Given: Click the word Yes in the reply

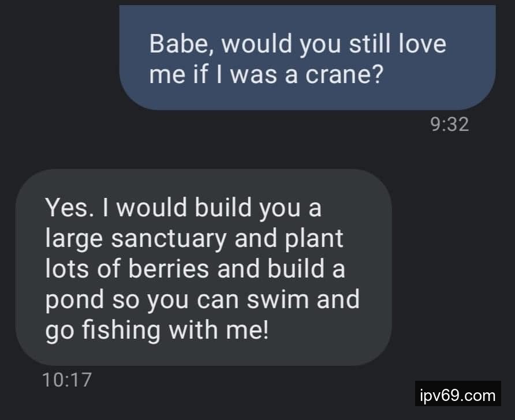Looking at the screenshot, I should [x=65, y=208].
